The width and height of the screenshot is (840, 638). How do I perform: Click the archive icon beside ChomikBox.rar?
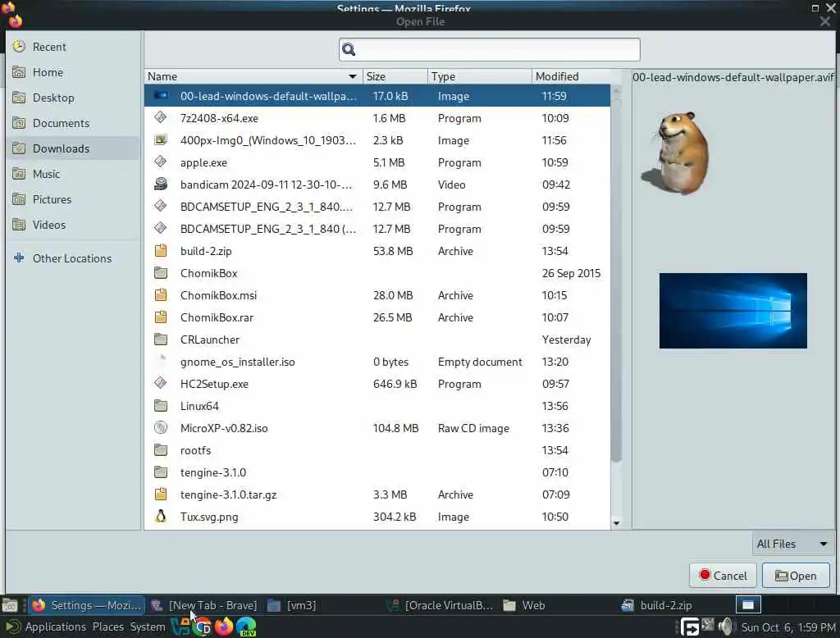coord(161,317)
